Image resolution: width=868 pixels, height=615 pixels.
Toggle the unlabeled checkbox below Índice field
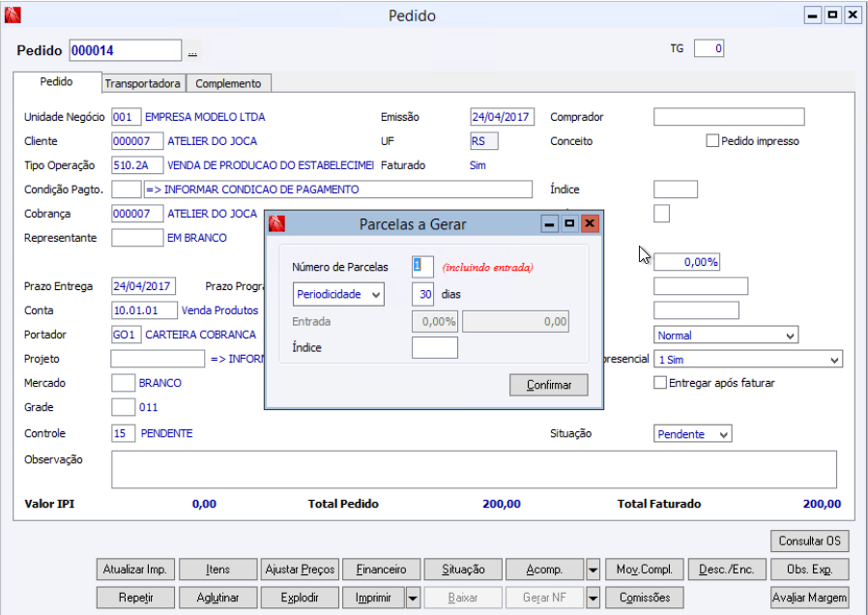661,213
